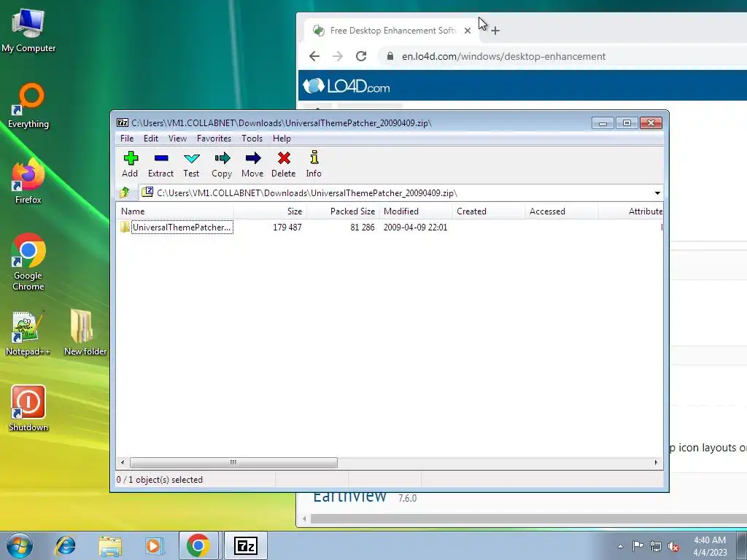This screenshot has width=747, height=560.
Task: Open the Favorites menu
Action: [214, 139]
